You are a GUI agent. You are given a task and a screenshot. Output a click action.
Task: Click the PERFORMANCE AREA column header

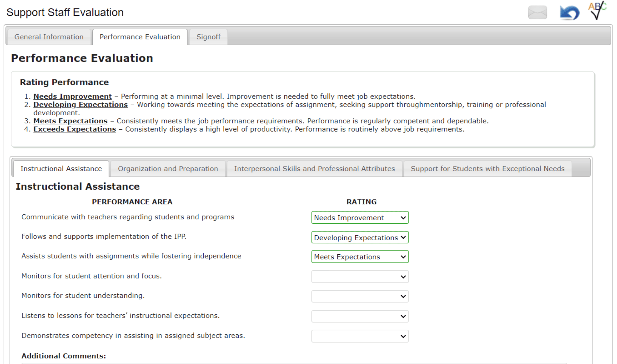(x=132, y=202)
